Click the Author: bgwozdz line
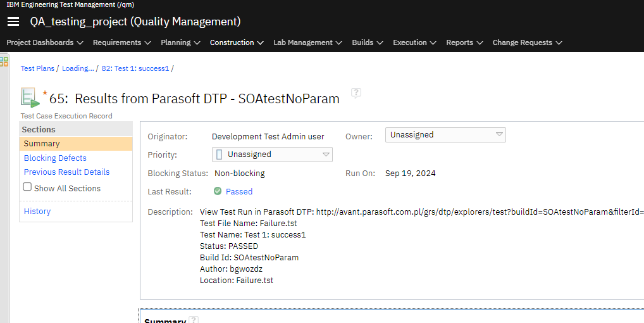The image size is (644, 323). coord(232,269)
